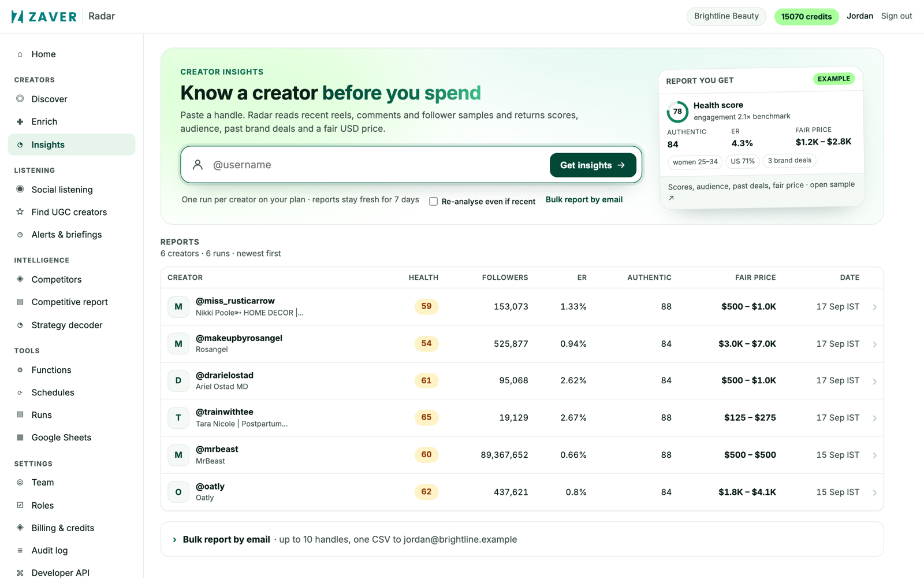Viewport: 924px width, 578px height.
Task: Open @oatly report via row chevron
Action: (x=874, y=492)
